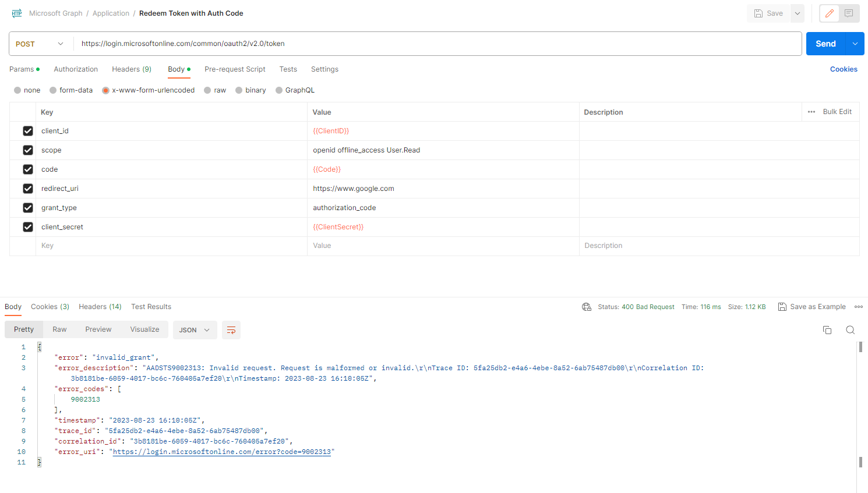Open the POST method dropdown

[40, 44]
